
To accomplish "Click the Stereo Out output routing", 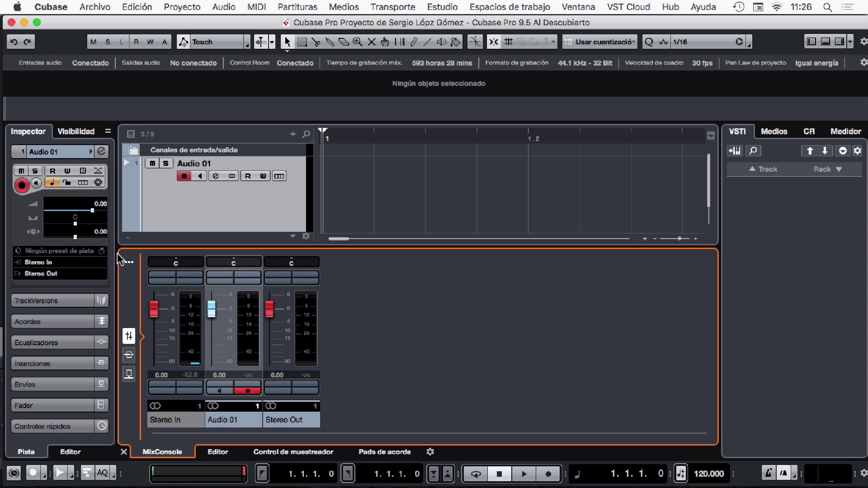I will [x=41, y=273].
